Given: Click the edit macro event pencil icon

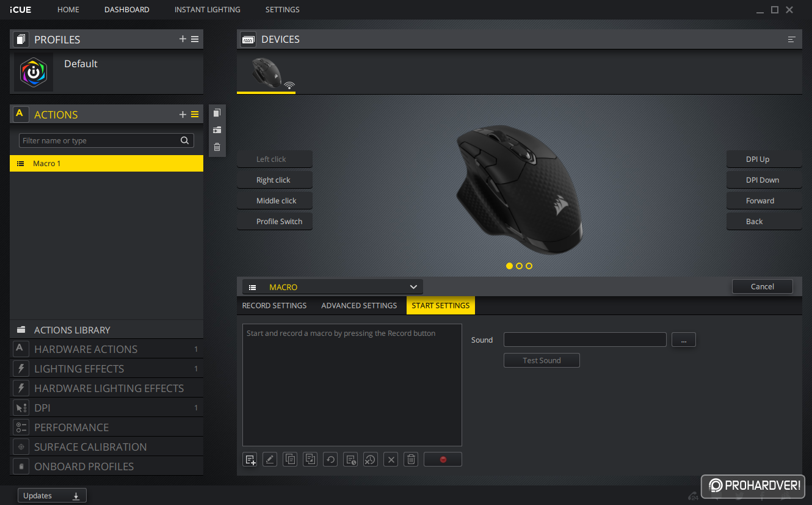Looking at the screenshot, I should (x=270, y=459).
